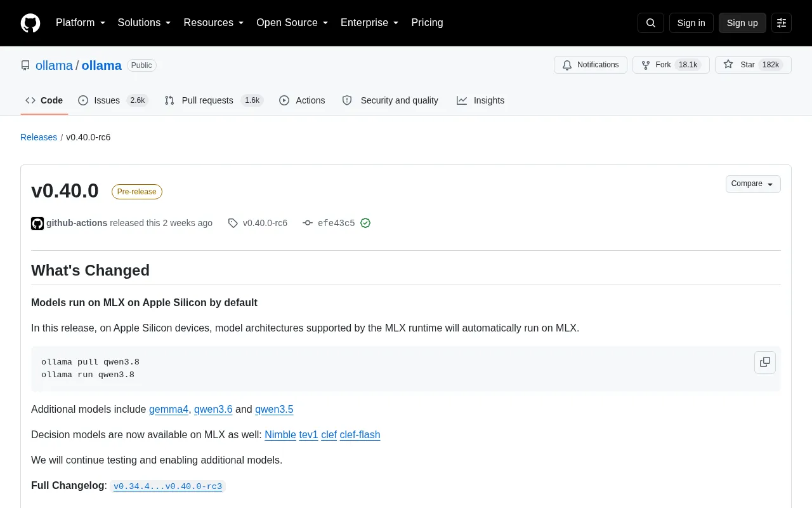Switch to the Issues tab
The width and height of the screenshot is (812, 508).
coord(113,100)
